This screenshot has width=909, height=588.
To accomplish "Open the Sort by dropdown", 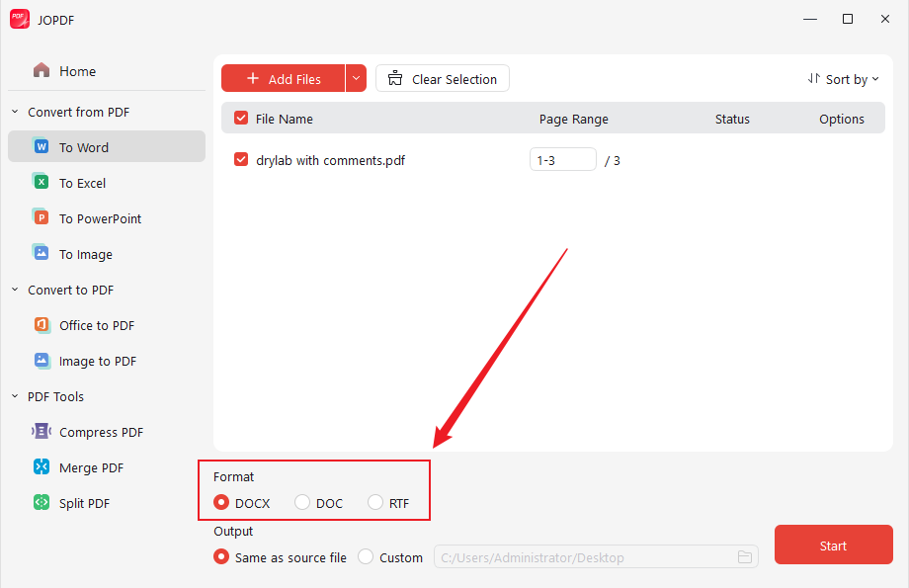I will (844, 78).
